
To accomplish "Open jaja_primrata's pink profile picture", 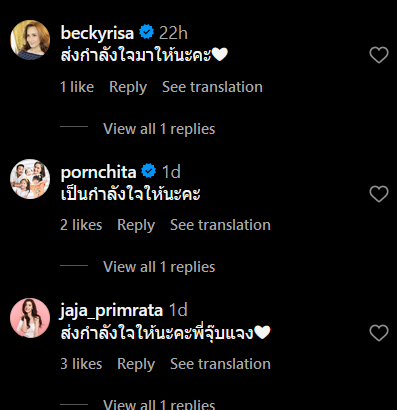I will pos(30,318).
